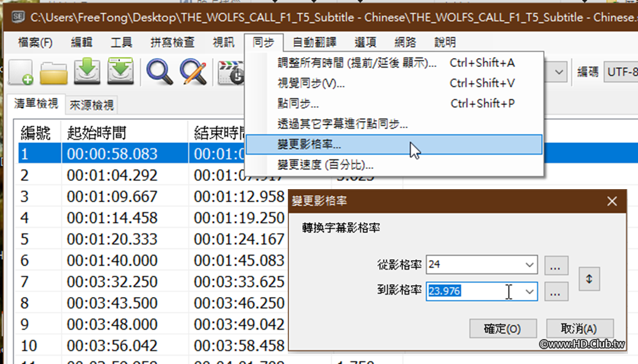Click the ... browse button beside 到影格率

(556, 291)
